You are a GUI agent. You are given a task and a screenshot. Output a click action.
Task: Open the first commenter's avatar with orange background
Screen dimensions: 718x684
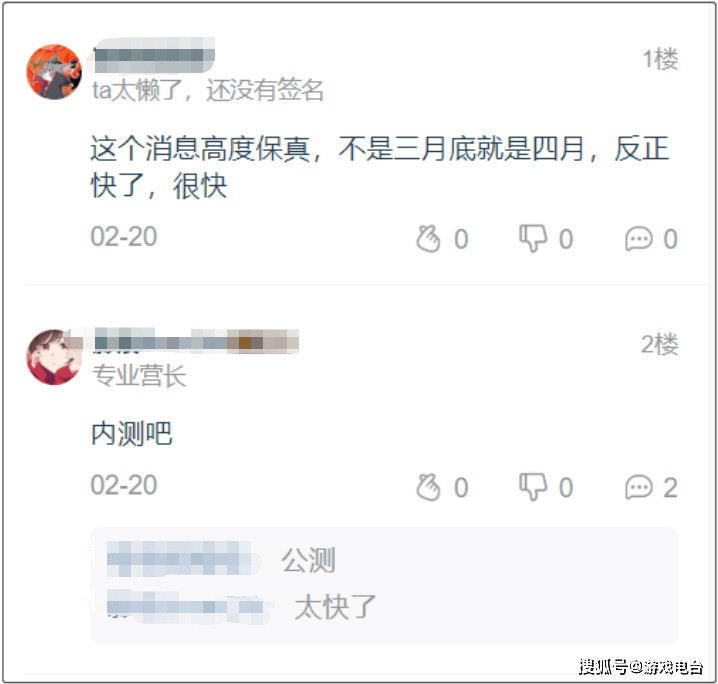pyautogui.click(x=54, y=72)
